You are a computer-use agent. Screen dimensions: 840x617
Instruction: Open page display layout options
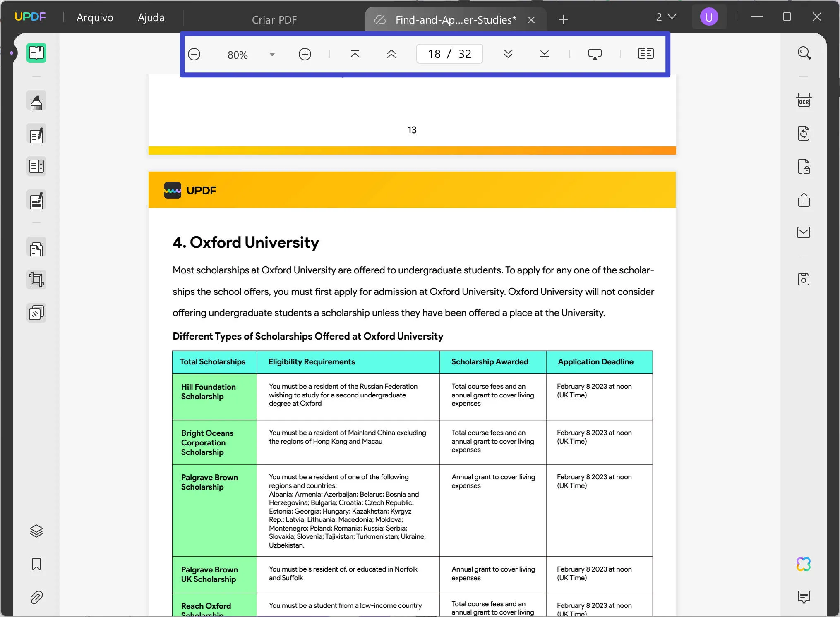(x=646, y=54)
